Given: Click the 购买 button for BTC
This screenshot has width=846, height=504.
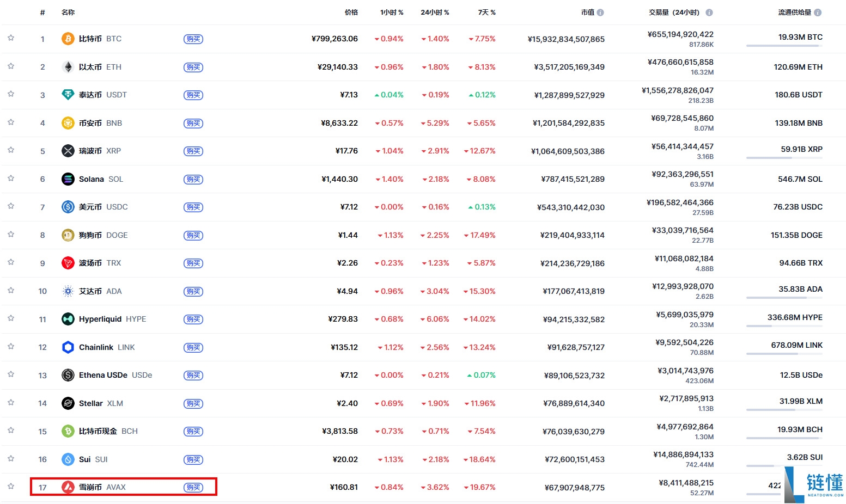Looking at the screenshot, I should (x=193, y=39).
